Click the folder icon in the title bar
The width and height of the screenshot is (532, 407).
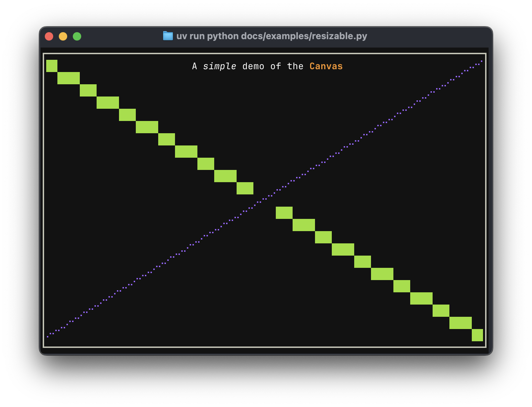point(168,36)
